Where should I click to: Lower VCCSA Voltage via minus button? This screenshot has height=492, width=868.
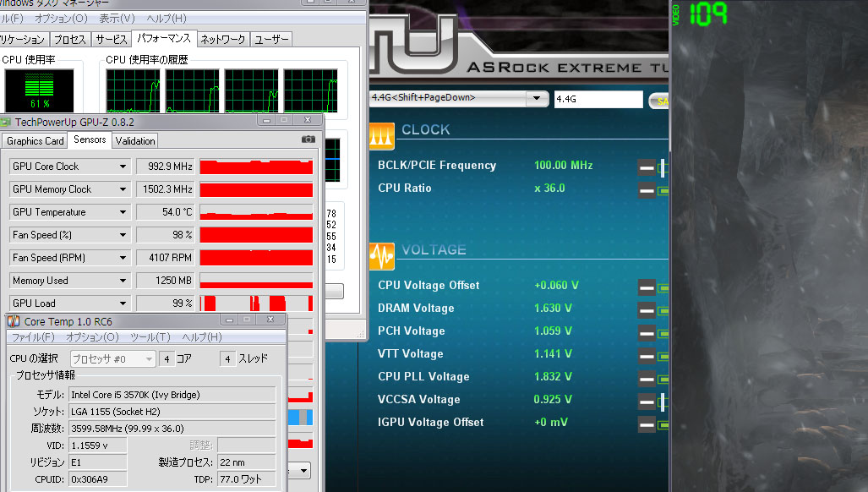[x=646, y=402]
